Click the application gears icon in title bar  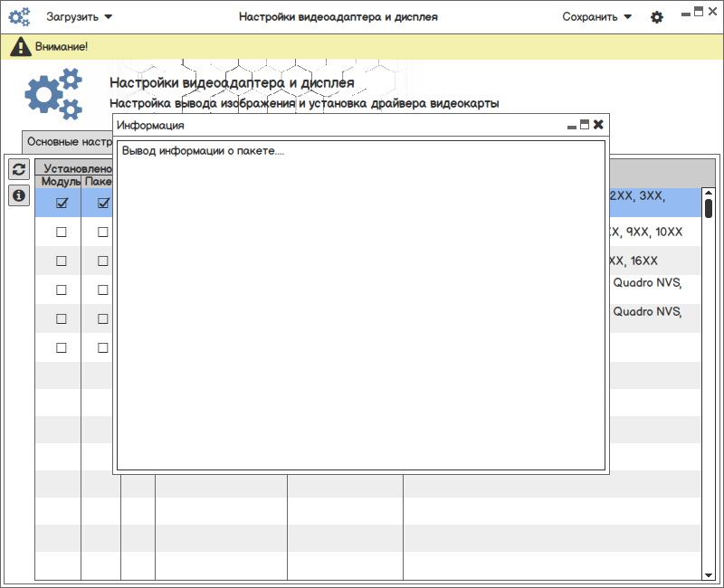tap(19, 16)
